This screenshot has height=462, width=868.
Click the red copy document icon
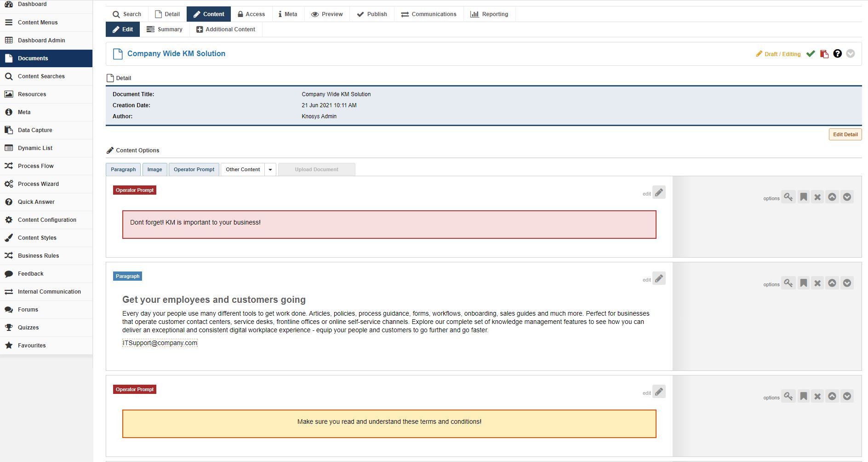pyautogui.click(x=824, y=54)
